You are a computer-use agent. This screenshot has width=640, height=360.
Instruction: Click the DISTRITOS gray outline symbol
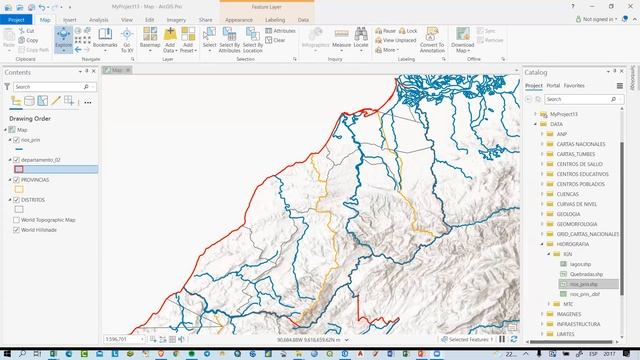click(x=19, y=209)
